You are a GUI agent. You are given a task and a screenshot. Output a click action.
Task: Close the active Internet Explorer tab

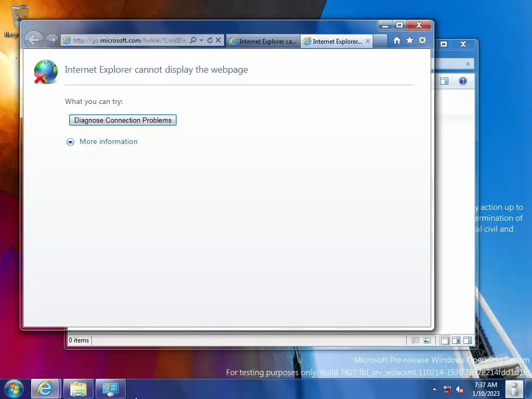pyautogui.click(x=368, y=41)
